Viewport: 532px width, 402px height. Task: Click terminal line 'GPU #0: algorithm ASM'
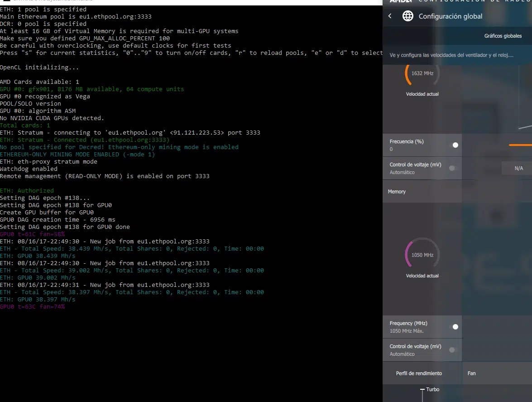pos(38,111)
